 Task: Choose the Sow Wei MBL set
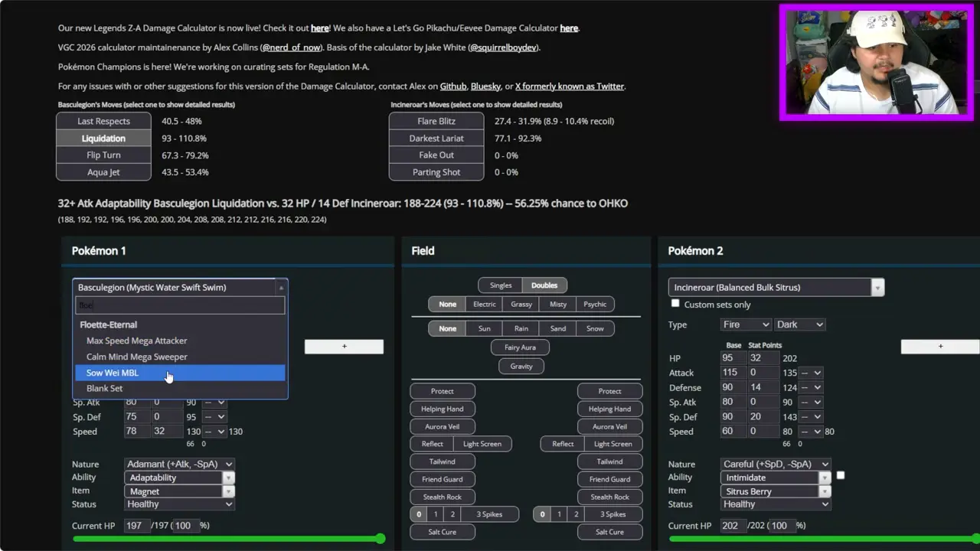[x=180, y=373]
